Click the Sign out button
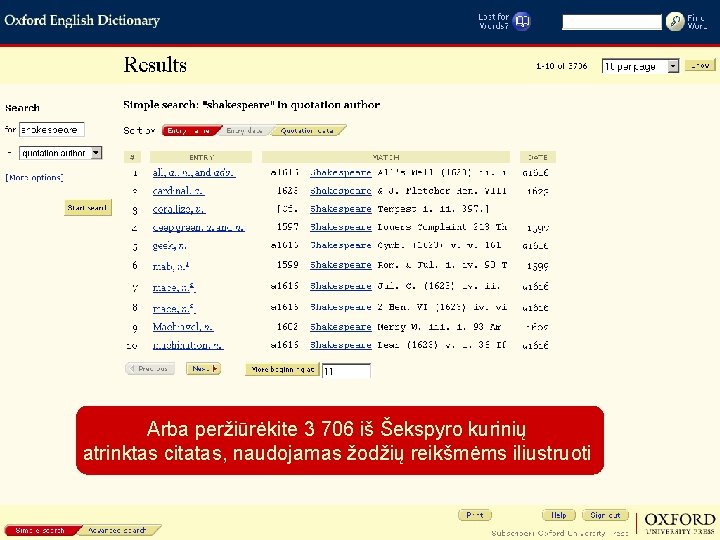The height and width of the screenshot is (540, 720). click(x=605, y=515)
